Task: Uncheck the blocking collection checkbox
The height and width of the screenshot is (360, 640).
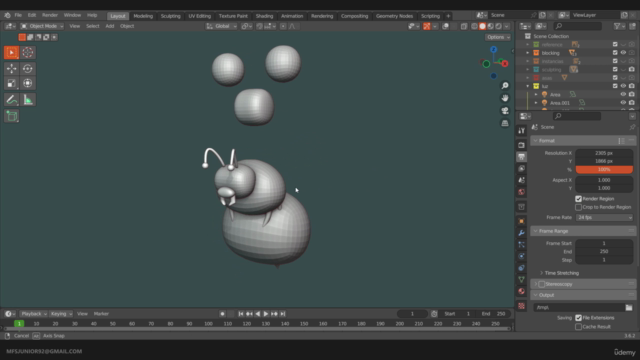Action: coord(615,53)
